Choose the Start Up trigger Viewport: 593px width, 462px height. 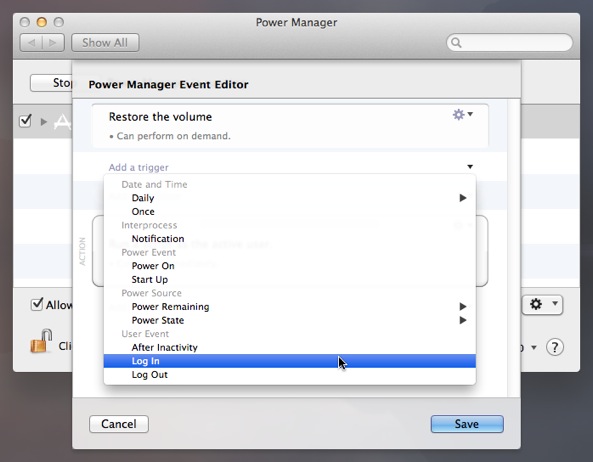point(290,279)
